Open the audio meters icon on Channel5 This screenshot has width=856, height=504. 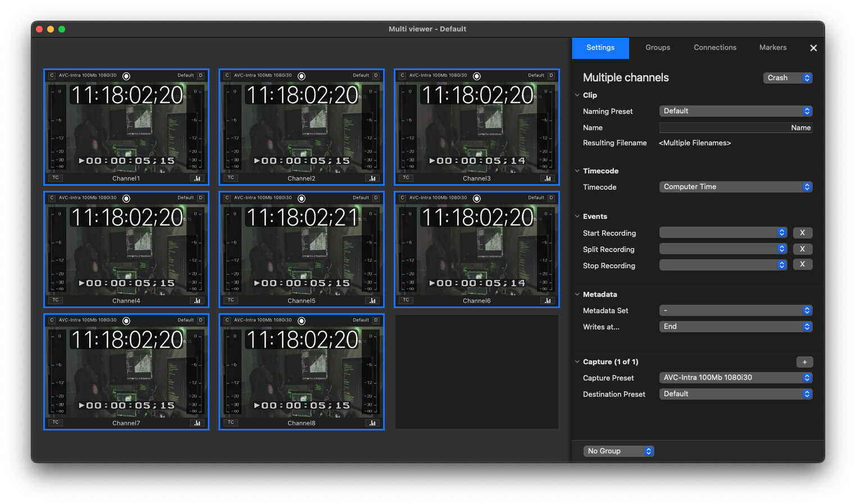click(372, 301)
